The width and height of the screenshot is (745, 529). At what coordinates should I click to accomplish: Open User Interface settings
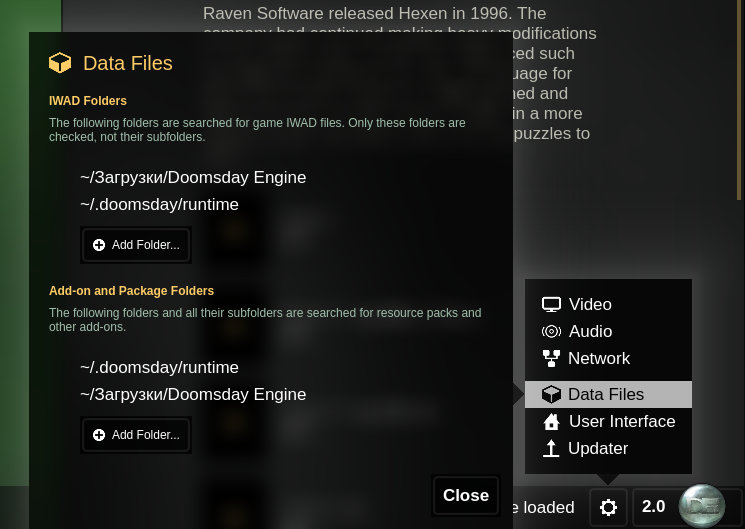point(608,421)
